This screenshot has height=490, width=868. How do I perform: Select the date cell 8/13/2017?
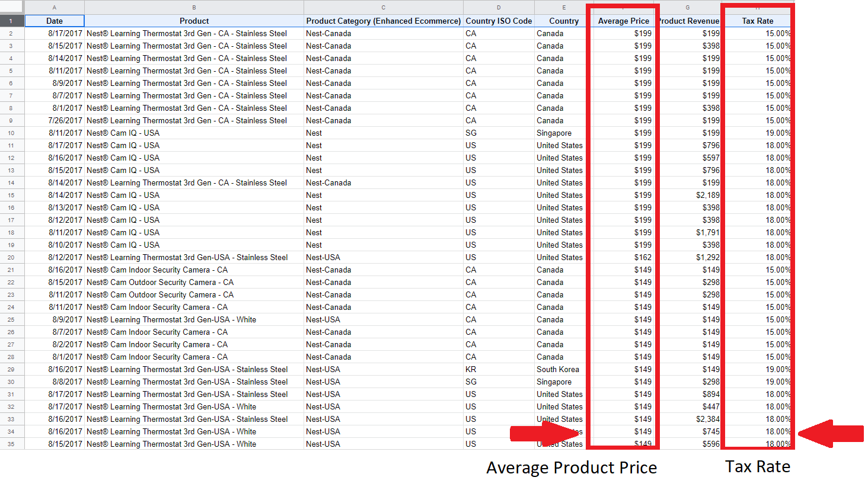pos(55,207)
